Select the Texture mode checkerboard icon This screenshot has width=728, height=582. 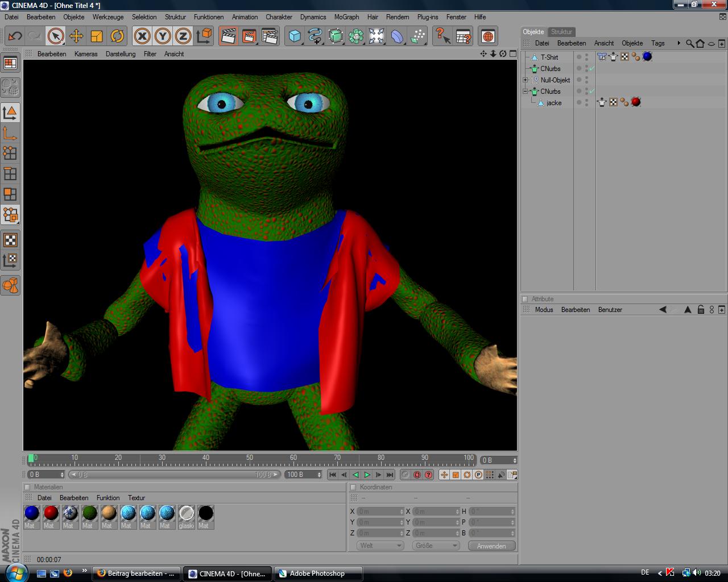tap(10, 240)
